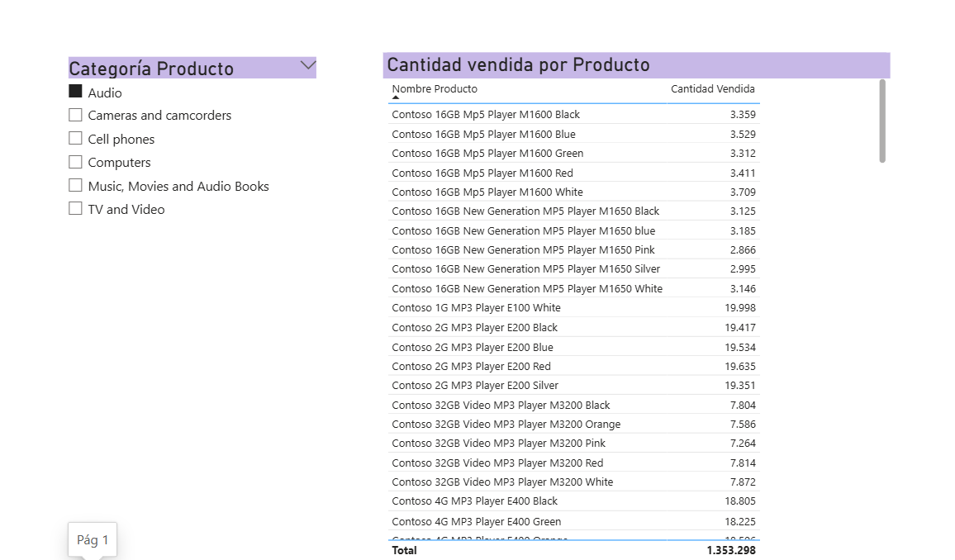Click the Categoría Producto slicer title
Viewport: 955px width, 560px height.
151,69
